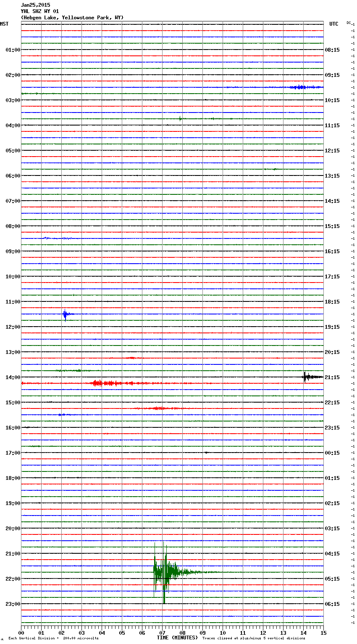Click the 05:15 UTC time label
The width and height of the screenshot is (357, 644).
[332, 579]
